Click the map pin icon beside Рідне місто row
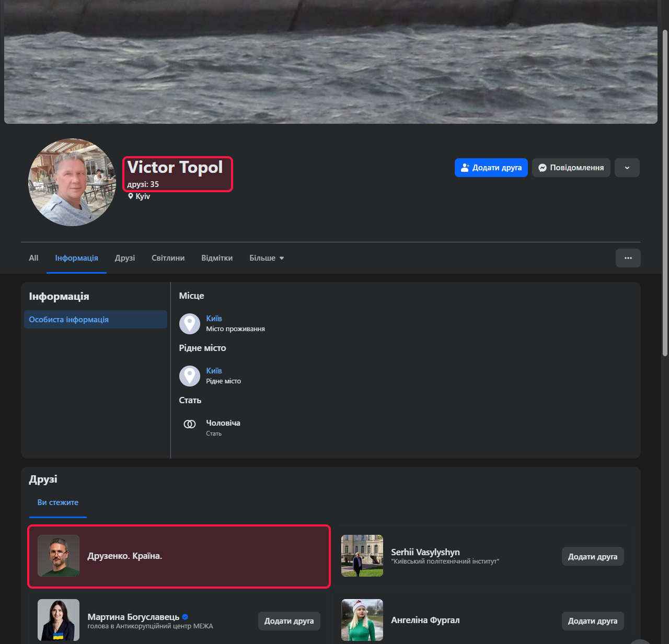This screenshot has height=644, width=669. (x=190, y=376)
